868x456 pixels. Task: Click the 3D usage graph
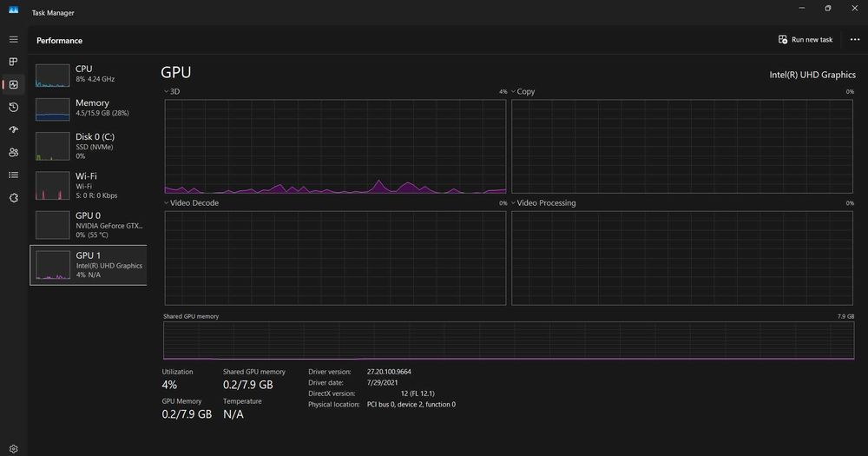coord(335,146)
